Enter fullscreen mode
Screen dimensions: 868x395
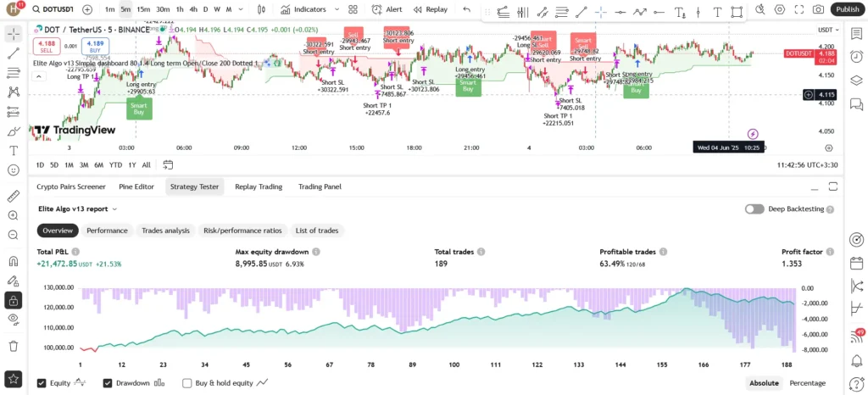tap(798, 9)
